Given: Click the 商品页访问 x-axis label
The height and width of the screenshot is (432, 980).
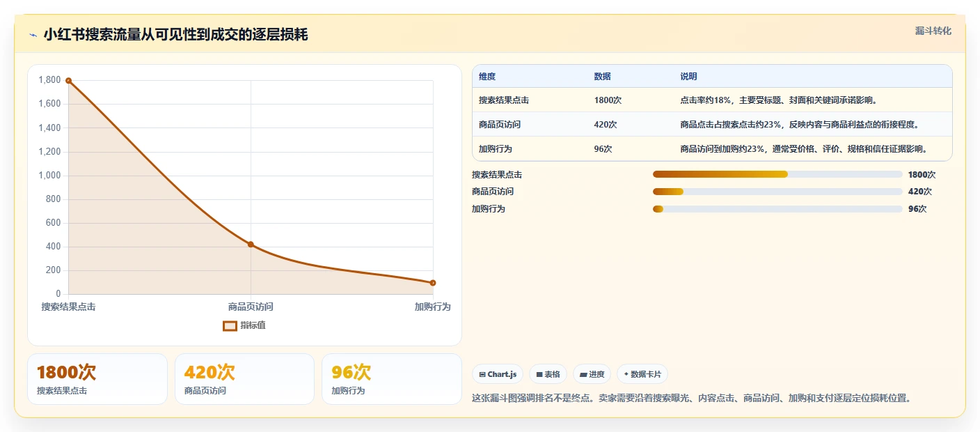Looking at the screenshot, I should (x=251, y=307).
